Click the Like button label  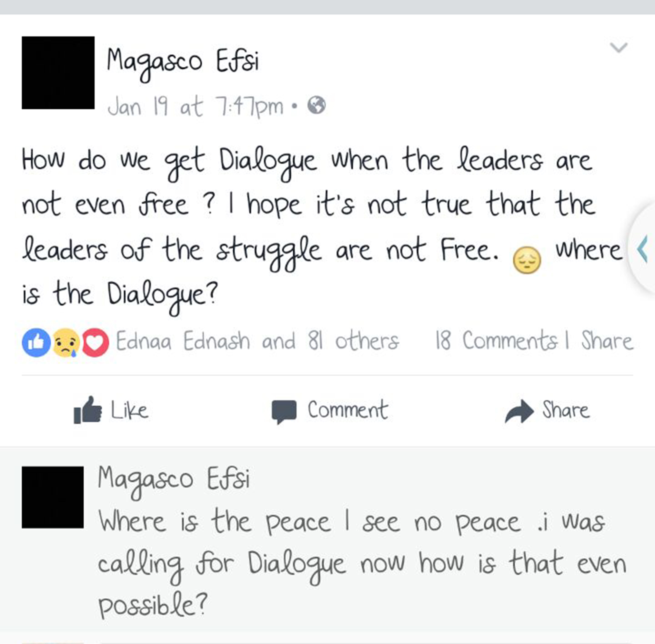click(x=130, y=410)
